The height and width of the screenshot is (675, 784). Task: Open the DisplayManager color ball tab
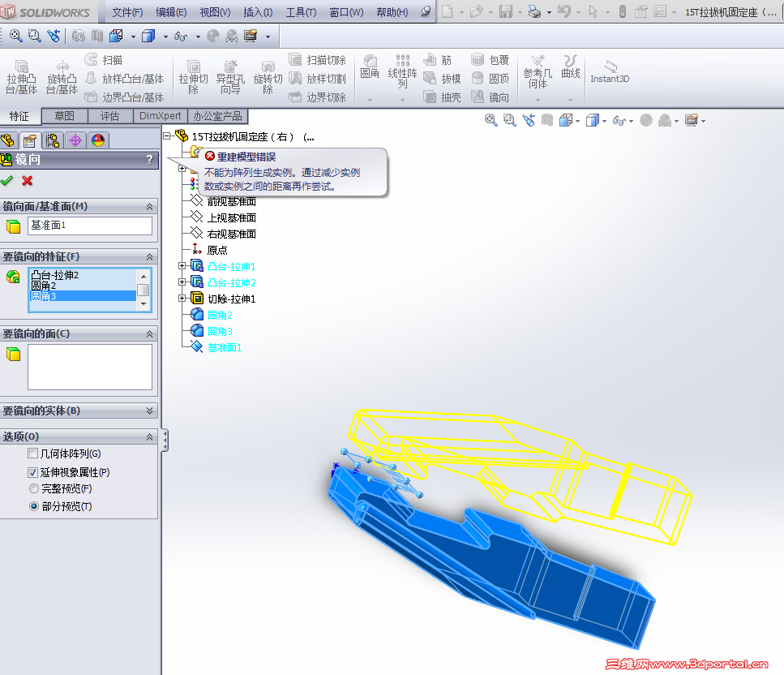(x=98, y=140)
